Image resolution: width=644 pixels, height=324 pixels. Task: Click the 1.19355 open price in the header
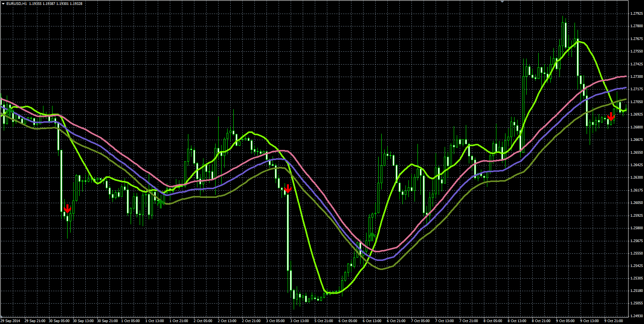35,3
